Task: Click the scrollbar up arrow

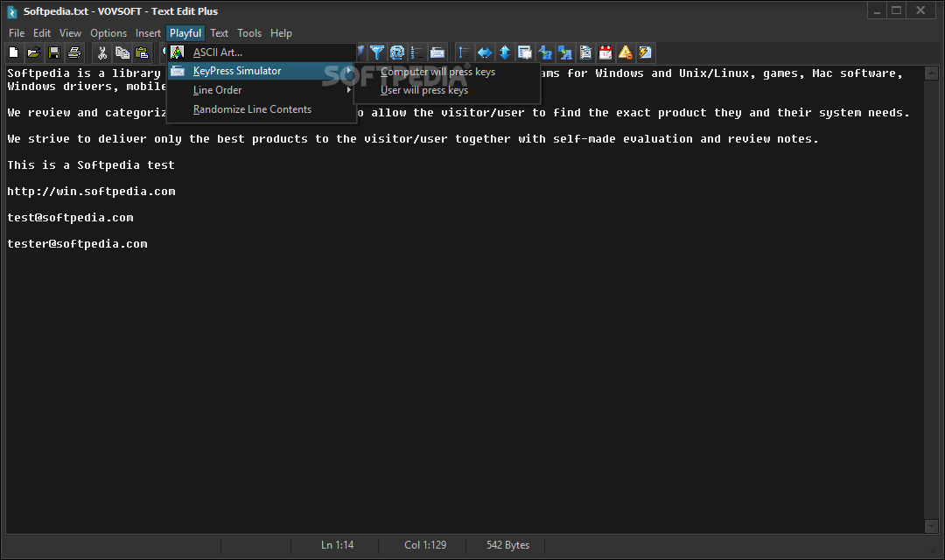Action: [x=931, y=73]
